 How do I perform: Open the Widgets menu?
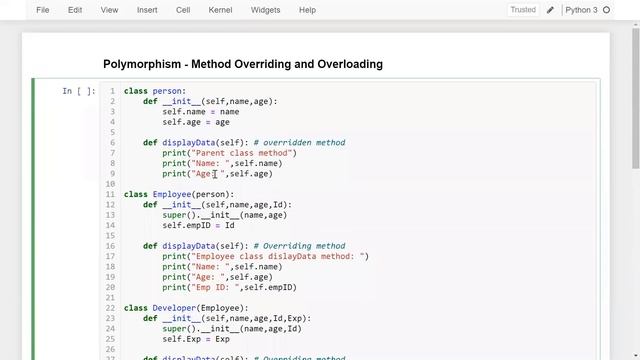coord(265,10)
